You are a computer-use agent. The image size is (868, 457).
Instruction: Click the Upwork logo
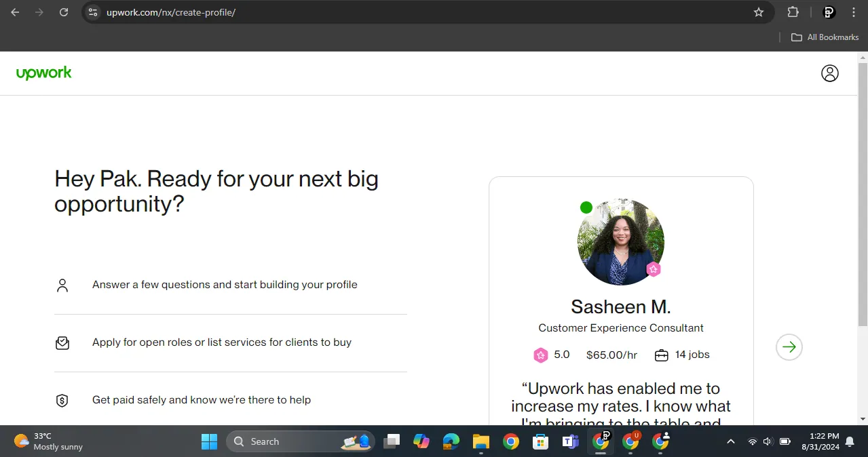tap(43, 73)
